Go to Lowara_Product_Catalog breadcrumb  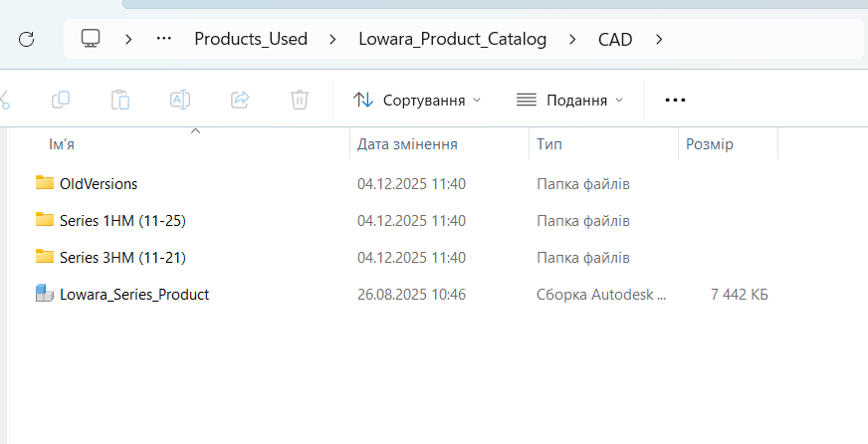point(452,39)
